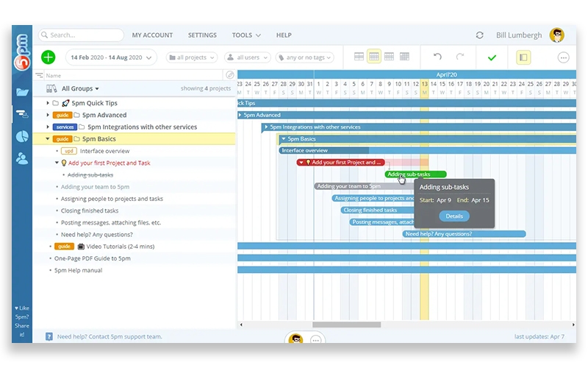Open SETTINGS menu
588x368 pixels.
click(202, 35)
